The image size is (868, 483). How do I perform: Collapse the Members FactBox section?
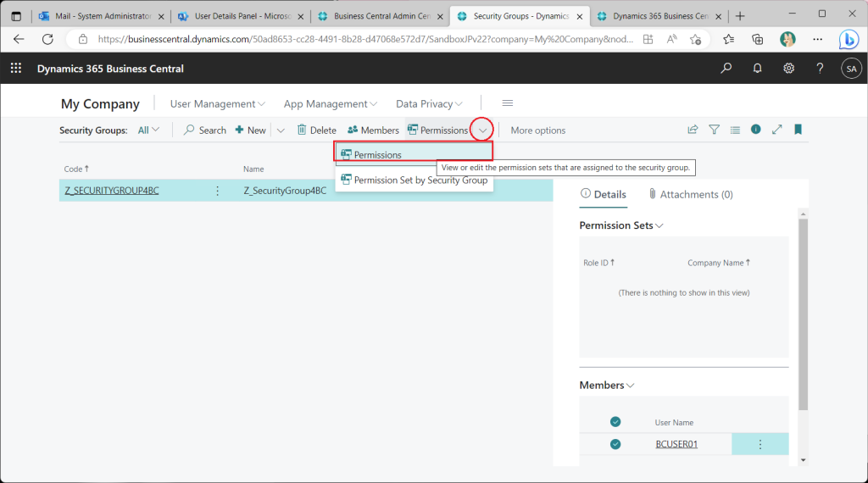pos(607,385)
